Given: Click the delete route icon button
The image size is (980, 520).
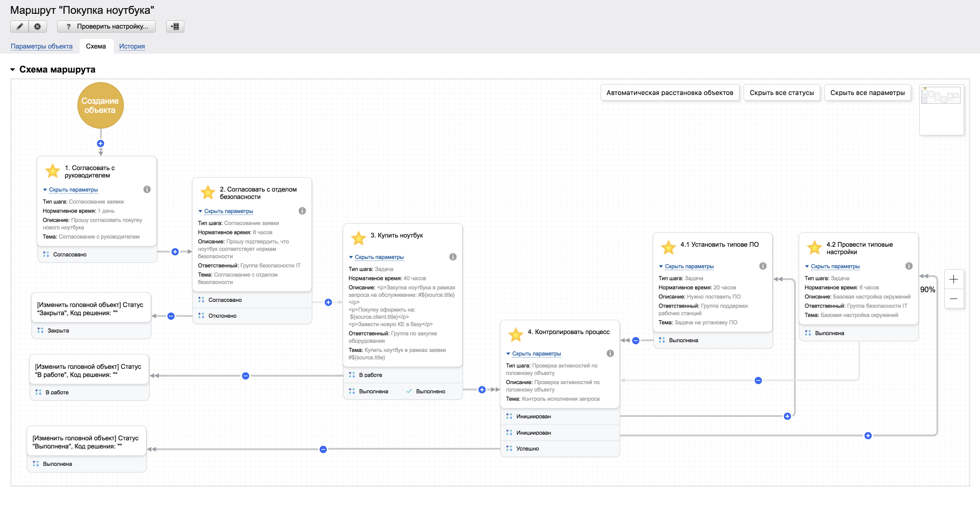Looking at the screenshot, I should (x=38, y=27).
